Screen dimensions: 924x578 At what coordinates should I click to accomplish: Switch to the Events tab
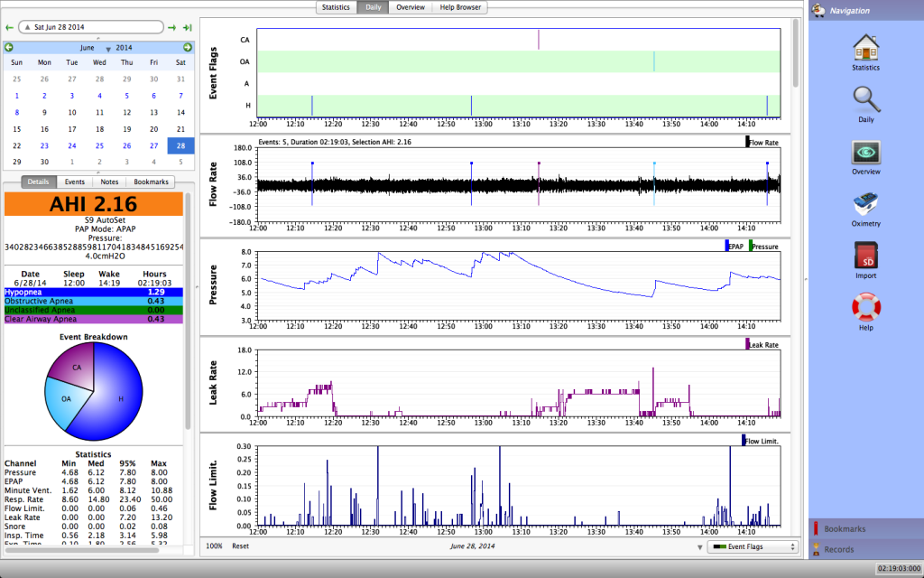tap(75, 182)
